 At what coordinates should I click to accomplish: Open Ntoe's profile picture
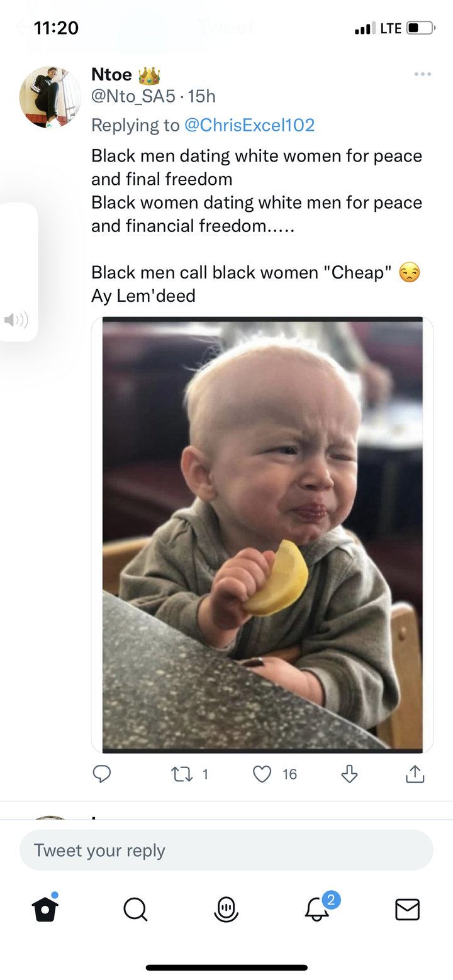pyautogui.click(x=50, y=97)
